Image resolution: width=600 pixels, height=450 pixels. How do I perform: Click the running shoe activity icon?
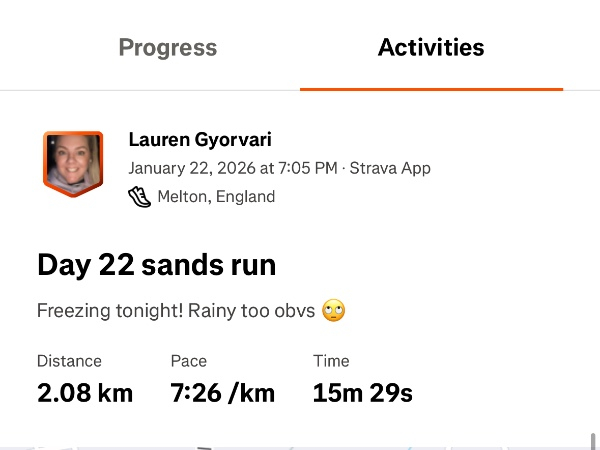(x=139, y=197)
